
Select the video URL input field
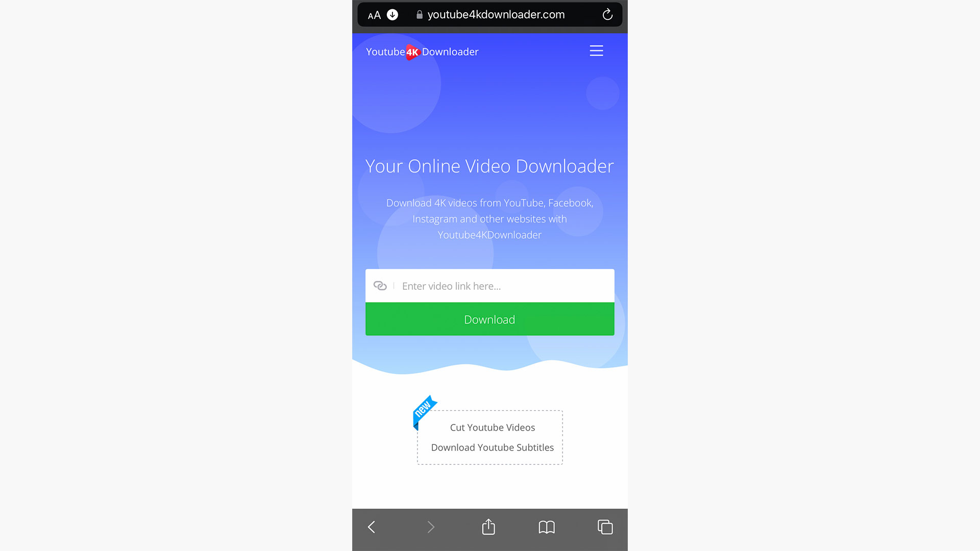tap(490, 285)
